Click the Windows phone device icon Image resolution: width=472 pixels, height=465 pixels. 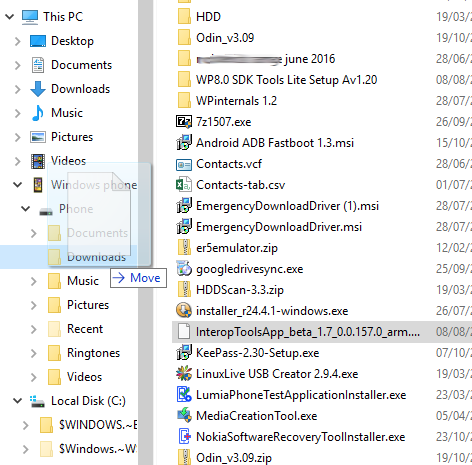[x=38, y=185]
